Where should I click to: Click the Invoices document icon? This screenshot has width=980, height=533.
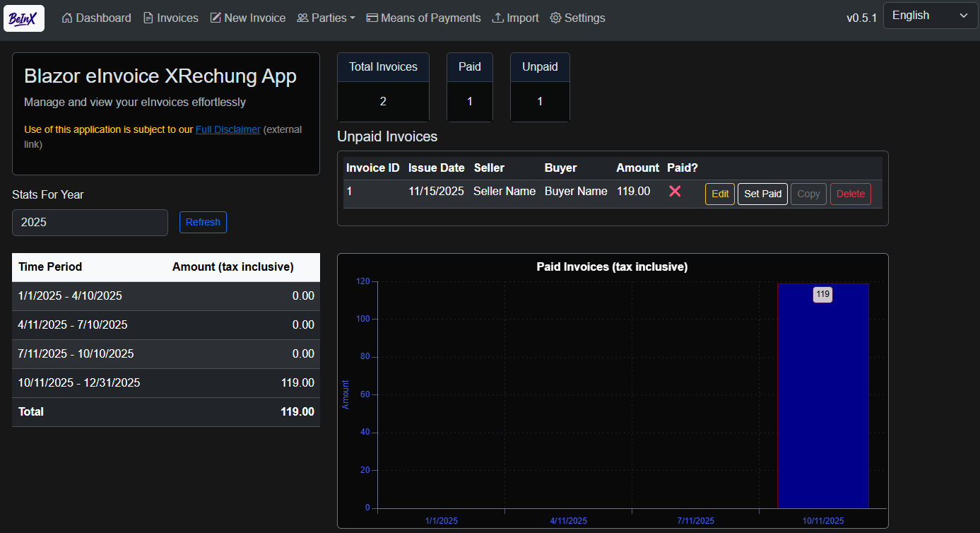tap(148, 17)
